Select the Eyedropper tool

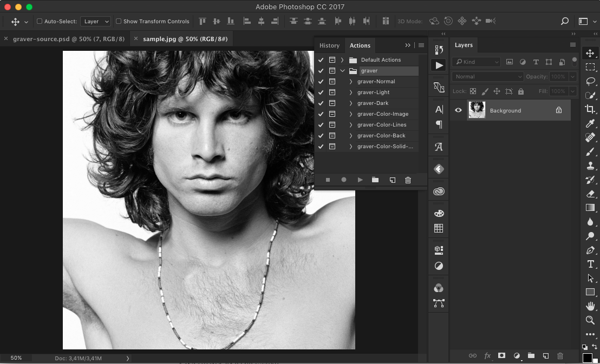590,123
